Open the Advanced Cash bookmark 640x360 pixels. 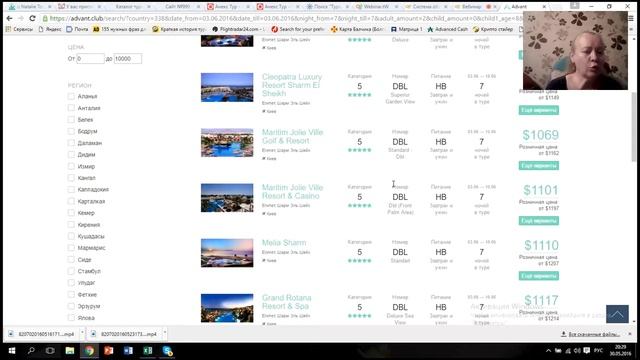(447, 29)
